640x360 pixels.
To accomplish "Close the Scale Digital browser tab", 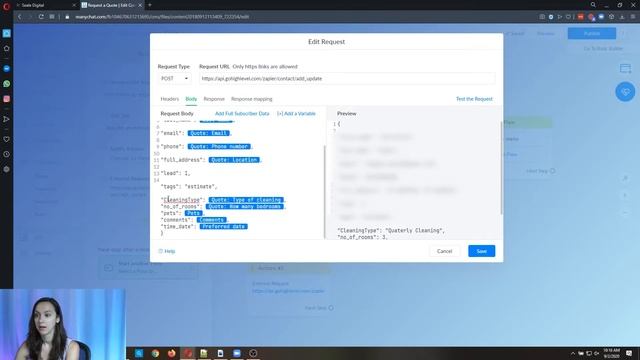I will [74, 5].
